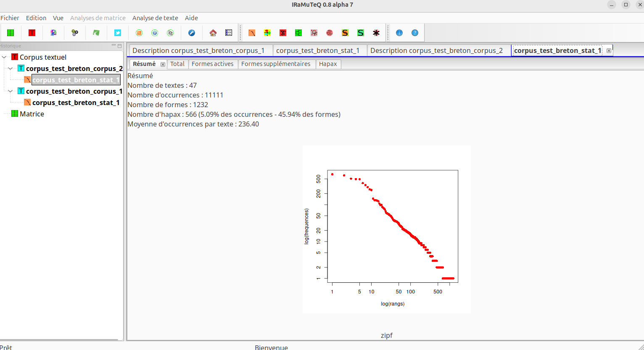This screenshot has height=350, width=644.
Task: Open the Total sub-tab
Action: point(177,64)
